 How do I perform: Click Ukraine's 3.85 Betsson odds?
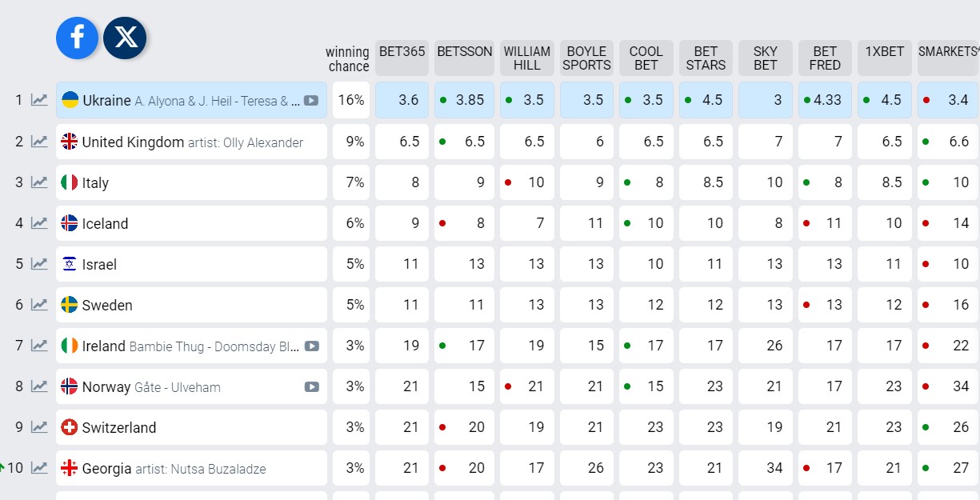click(464, 100)
